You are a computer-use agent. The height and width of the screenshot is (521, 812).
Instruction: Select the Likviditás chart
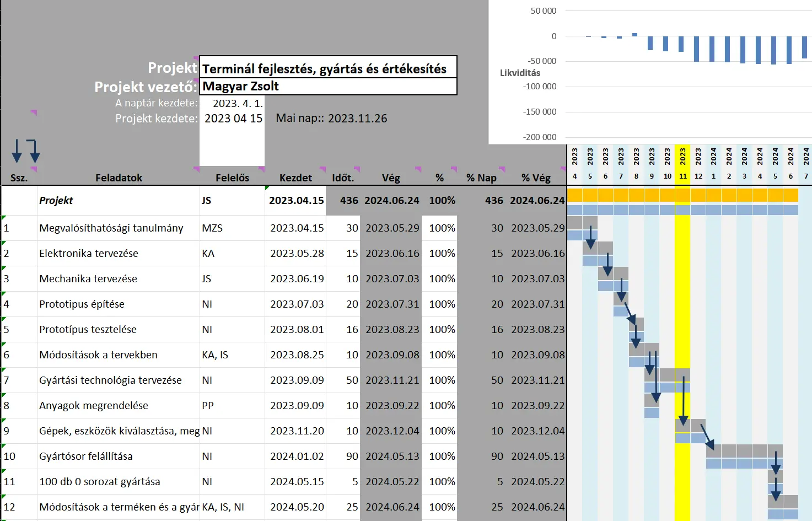[650, 72]
